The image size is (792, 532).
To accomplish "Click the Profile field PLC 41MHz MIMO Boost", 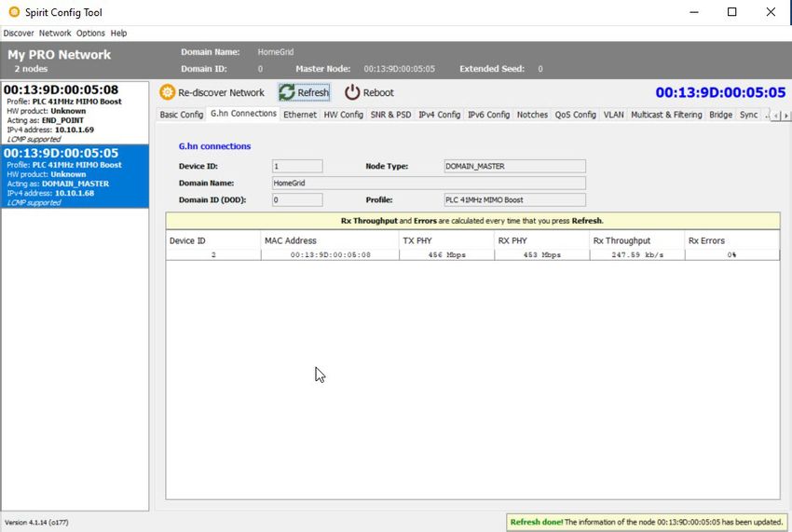I will pyautogui.click(x=514, y=200).
